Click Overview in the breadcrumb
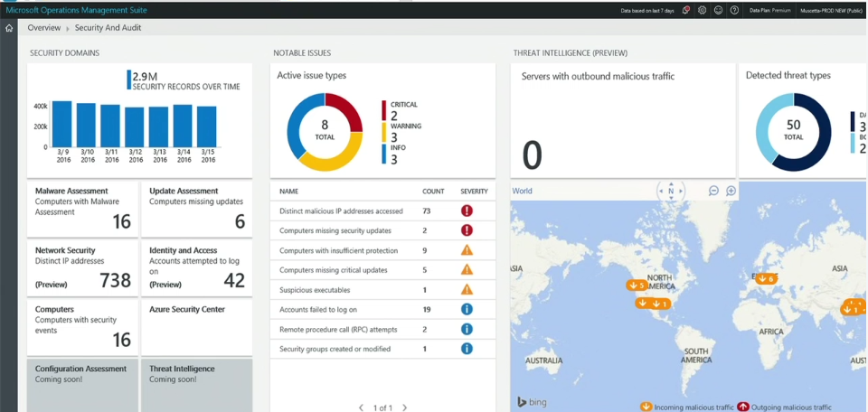The height and width of the screenshot is (412, 868). [x=44, y=28]
